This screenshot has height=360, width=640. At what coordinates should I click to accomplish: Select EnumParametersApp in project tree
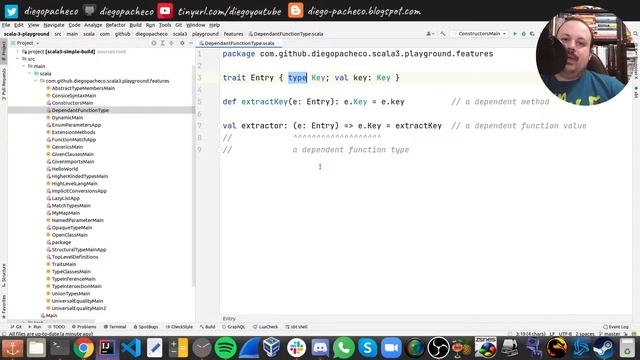tap(76, 125)
